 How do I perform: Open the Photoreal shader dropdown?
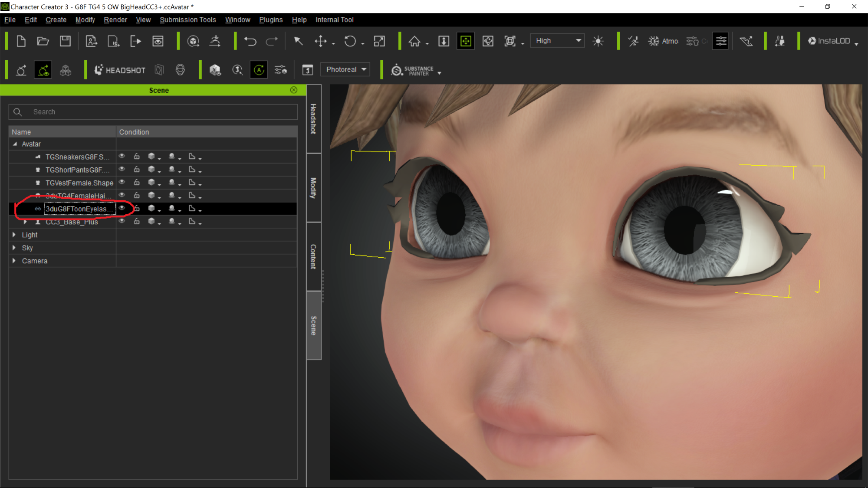pyautogui.click(x=345, y=69)
